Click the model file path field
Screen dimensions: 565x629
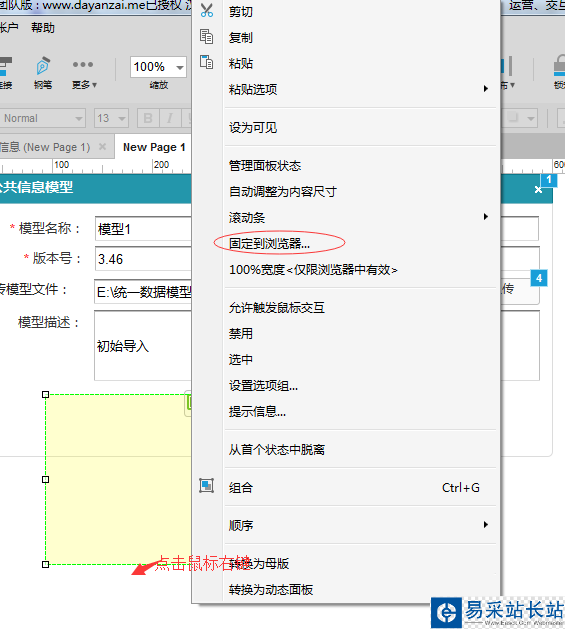(143, 292)
